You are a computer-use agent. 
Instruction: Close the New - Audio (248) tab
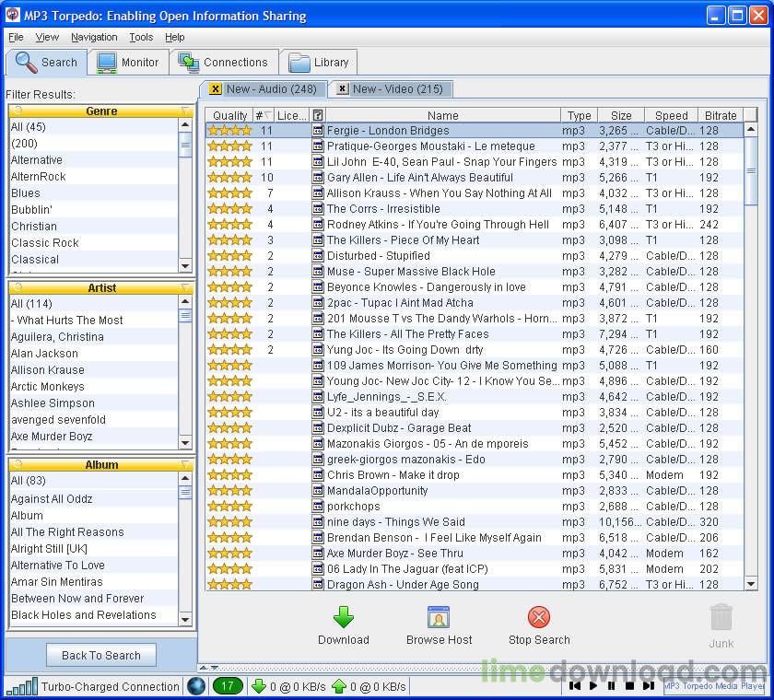click(x=216, y=89)
